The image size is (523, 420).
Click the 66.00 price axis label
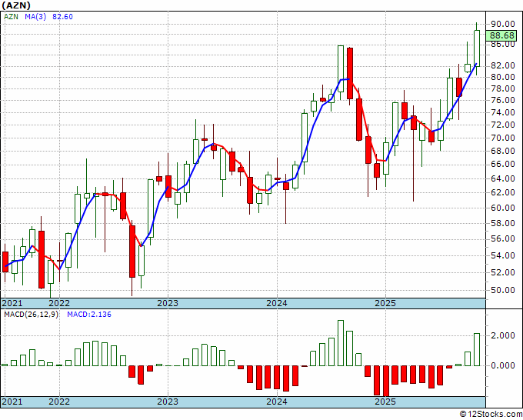pos(502,164)
